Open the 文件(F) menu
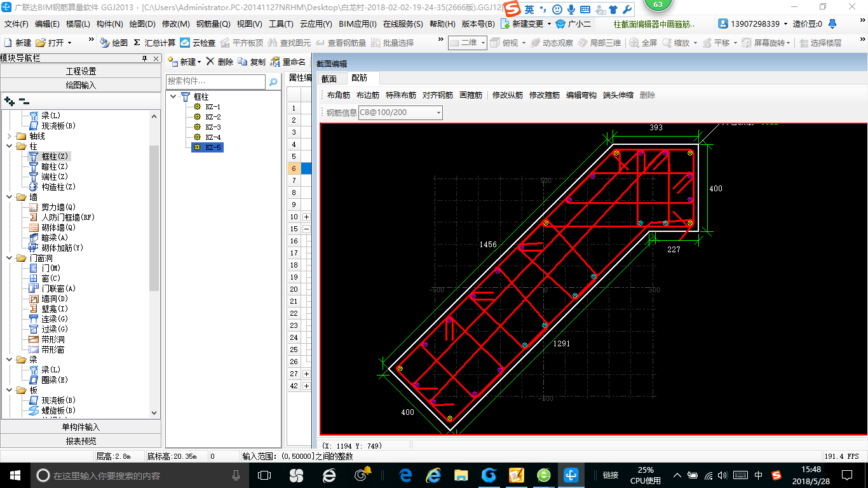 pyautogui.click(x=17, y=24)
